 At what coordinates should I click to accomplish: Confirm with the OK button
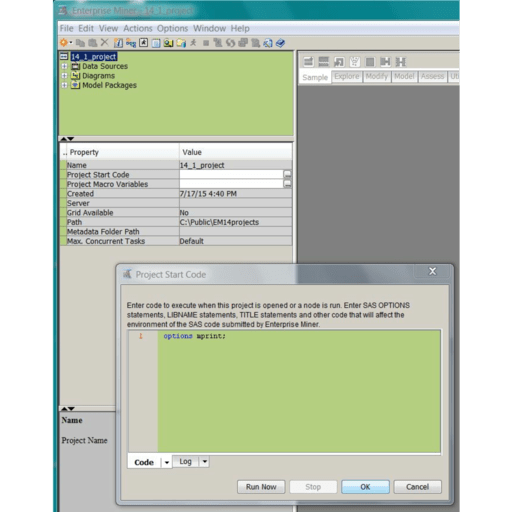click(365, 487)
